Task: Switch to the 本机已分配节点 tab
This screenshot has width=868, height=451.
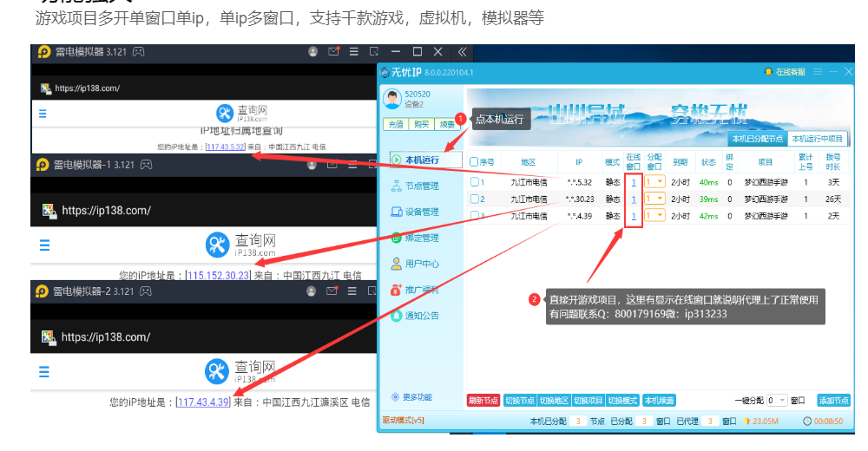Action: pos(757,139)
